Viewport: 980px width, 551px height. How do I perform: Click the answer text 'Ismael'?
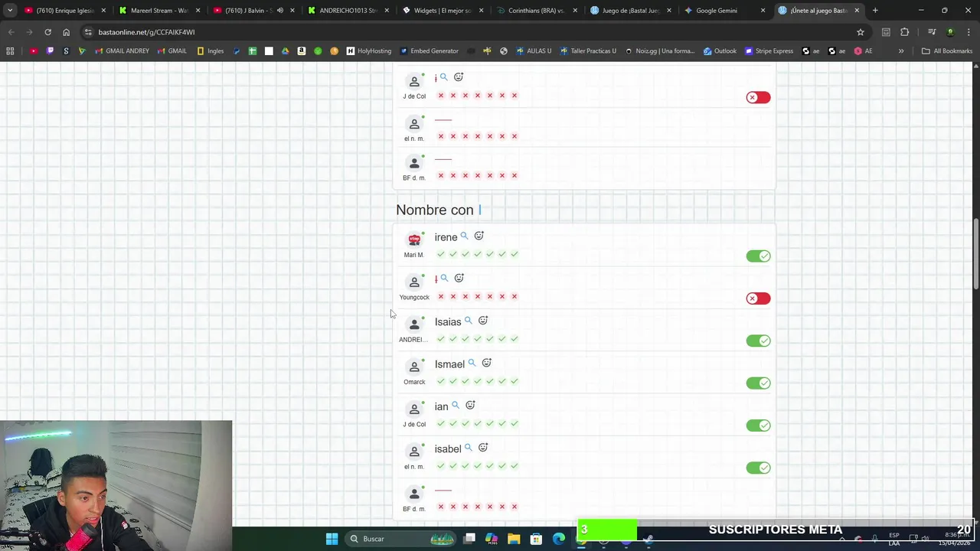449,364
